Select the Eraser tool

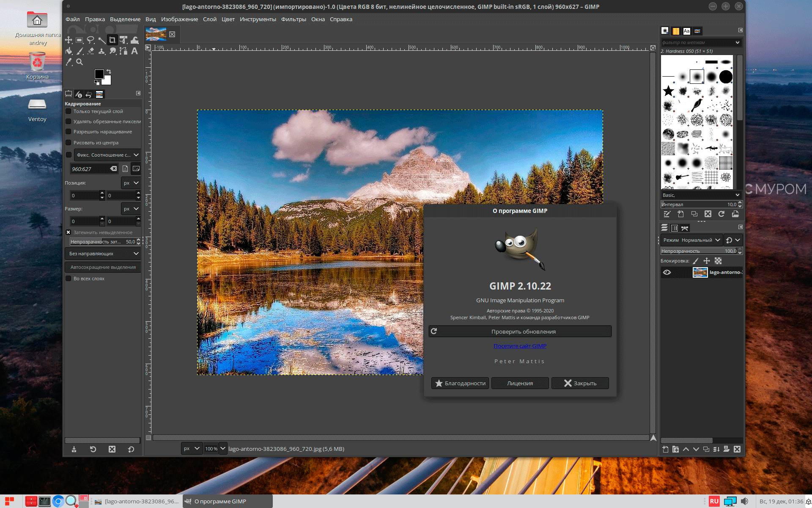[x=91, y=51]
